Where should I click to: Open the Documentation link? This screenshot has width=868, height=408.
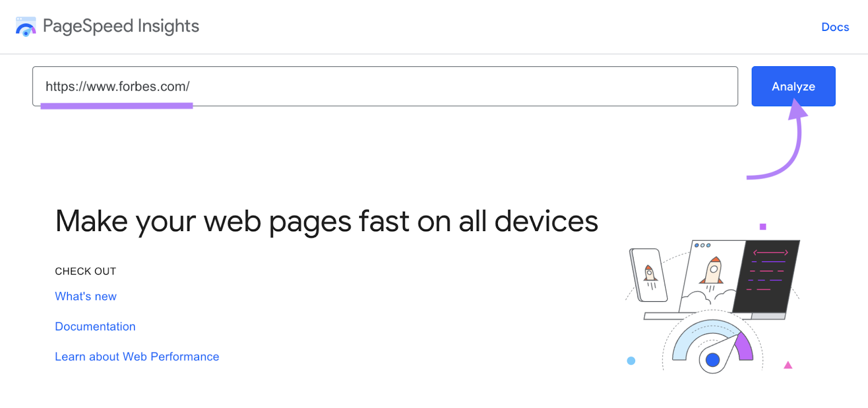(95, 326)
